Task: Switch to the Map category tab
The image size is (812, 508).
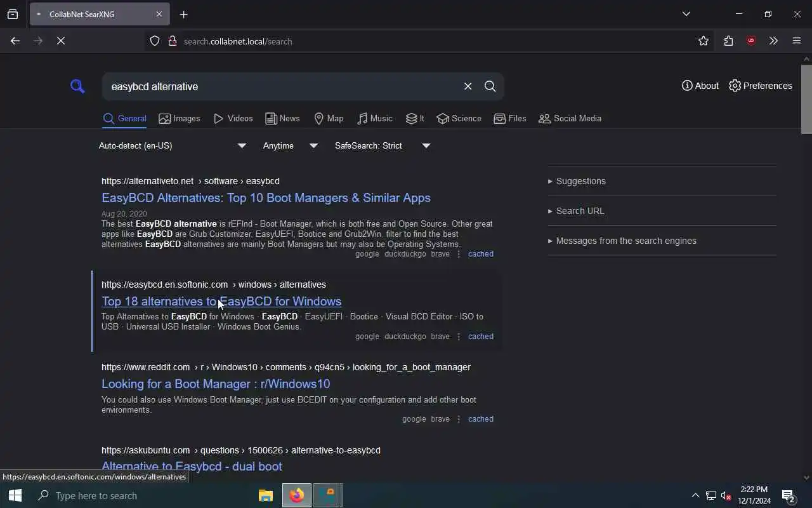Action: (x=329, y=119)
